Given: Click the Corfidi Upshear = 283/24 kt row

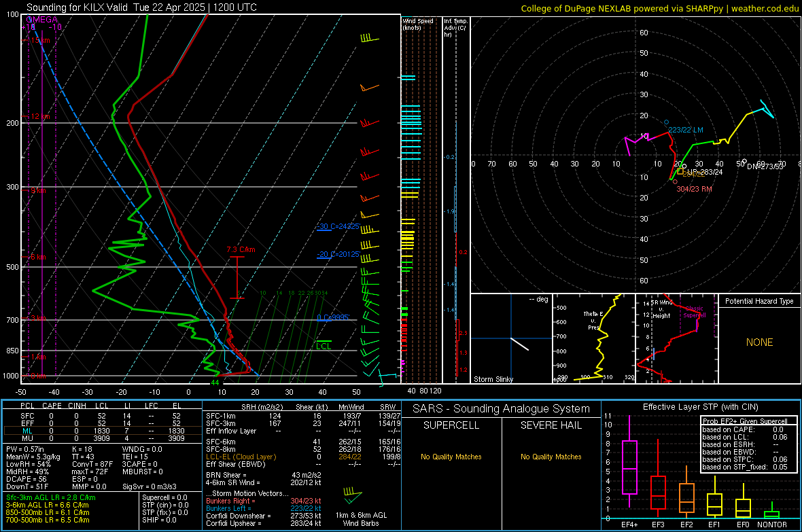Looking at the screenshot, I should (x=264, y=523).
